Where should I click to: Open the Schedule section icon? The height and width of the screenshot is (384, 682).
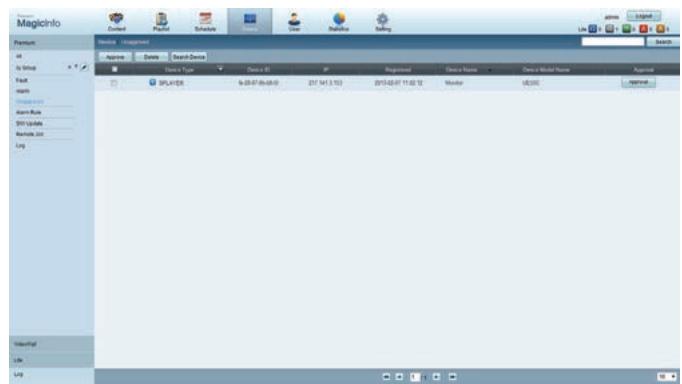coord(205,21)
